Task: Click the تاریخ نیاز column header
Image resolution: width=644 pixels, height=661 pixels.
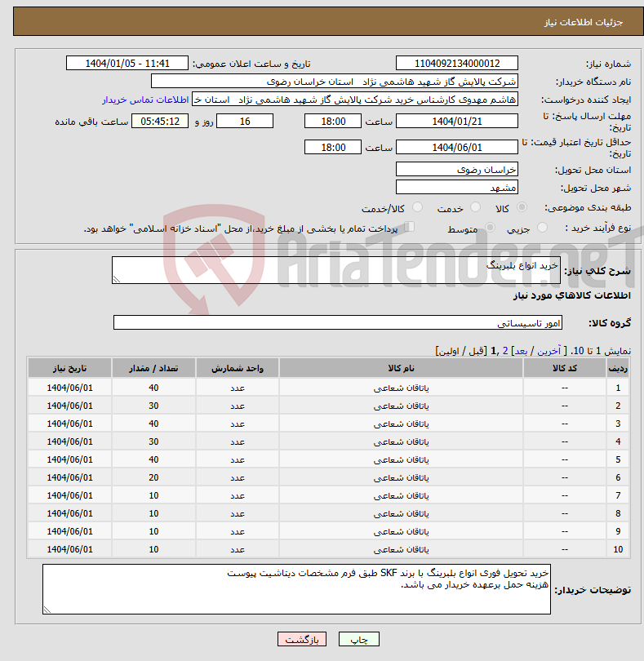Action: pyautogui.click(x=69, y=368)
